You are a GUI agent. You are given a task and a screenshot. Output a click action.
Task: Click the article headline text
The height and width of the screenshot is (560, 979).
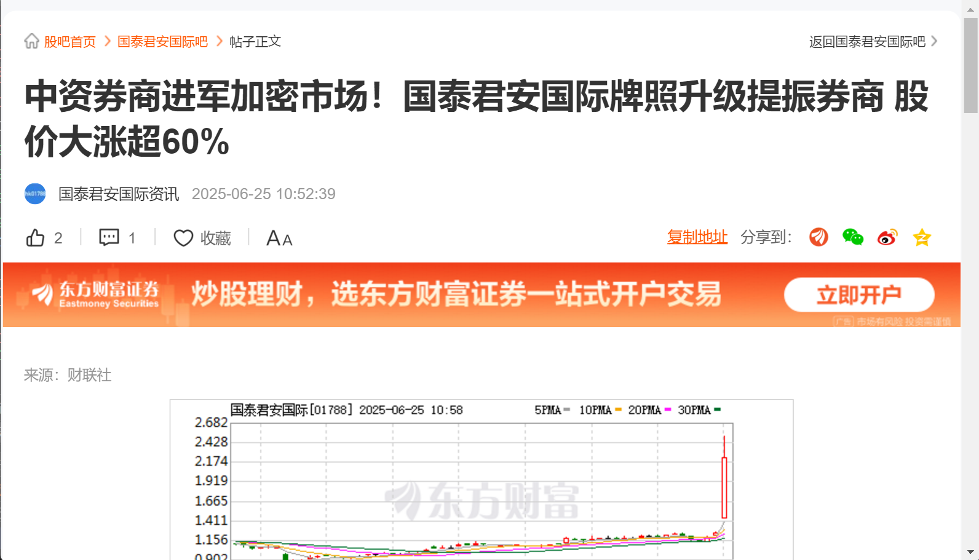click(x=477, y=119)
